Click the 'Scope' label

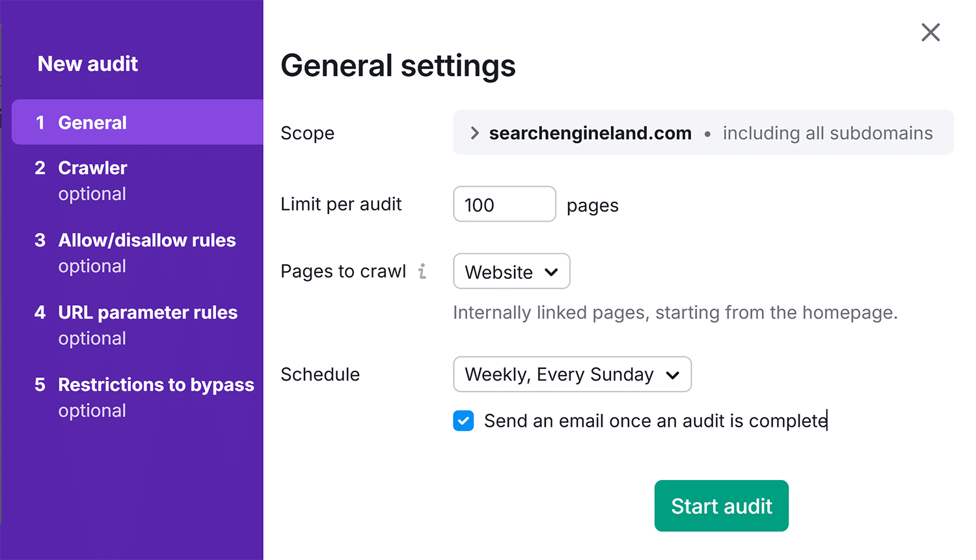coord(308,133)
